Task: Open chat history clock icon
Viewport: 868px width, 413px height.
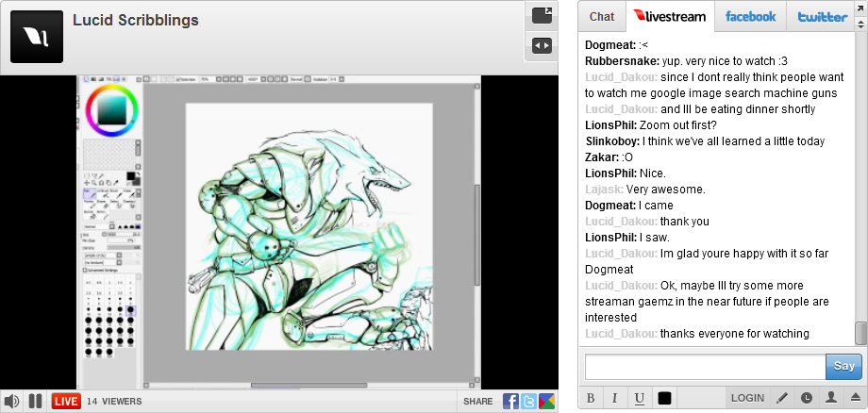Action: pyautogui.click(x=807, y=398)
